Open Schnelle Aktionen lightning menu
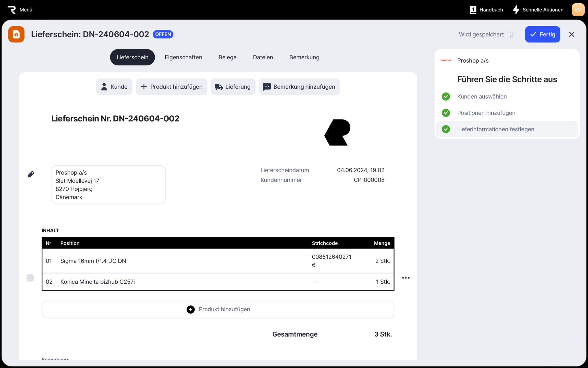588x368 pixels. tap(516, 10)
